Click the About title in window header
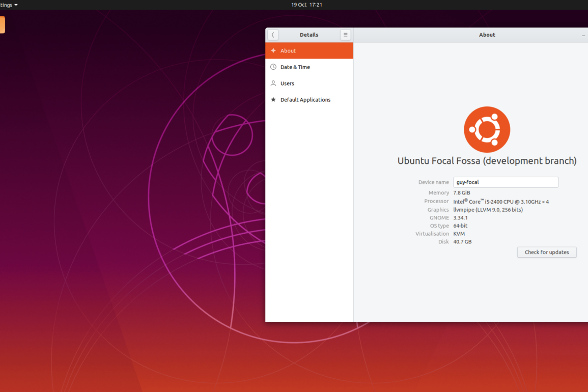588x392 pixels. [487, 35]
